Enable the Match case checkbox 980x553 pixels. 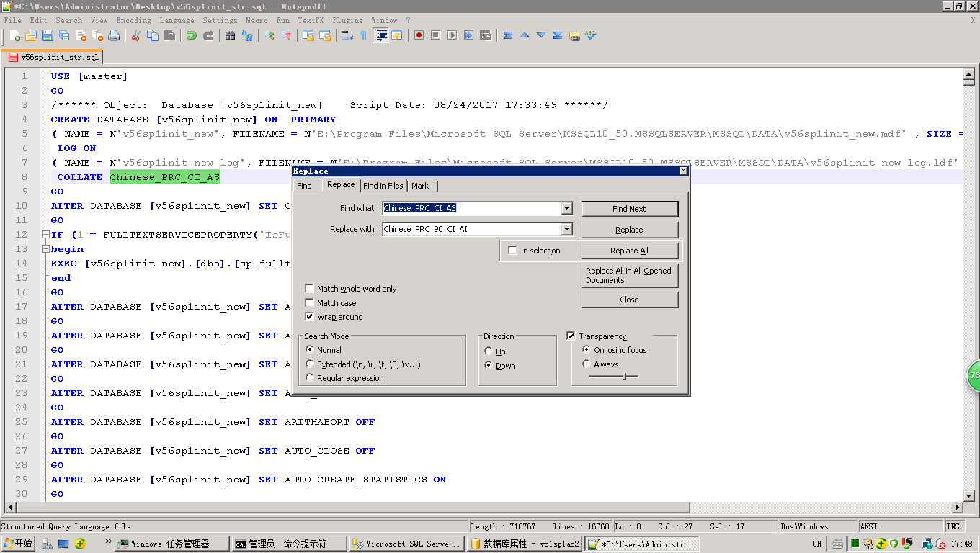point(309,303)
